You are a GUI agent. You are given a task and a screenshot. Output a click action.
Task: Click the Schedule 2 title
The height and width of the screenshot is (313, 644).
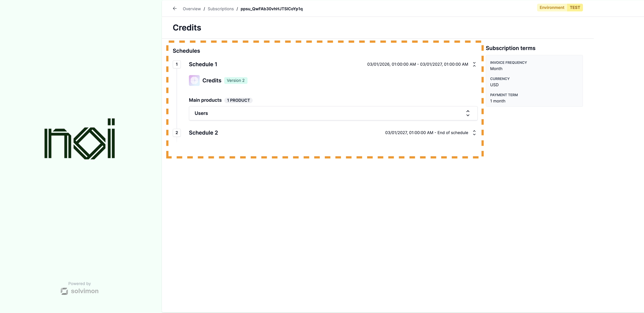(203, 133)
